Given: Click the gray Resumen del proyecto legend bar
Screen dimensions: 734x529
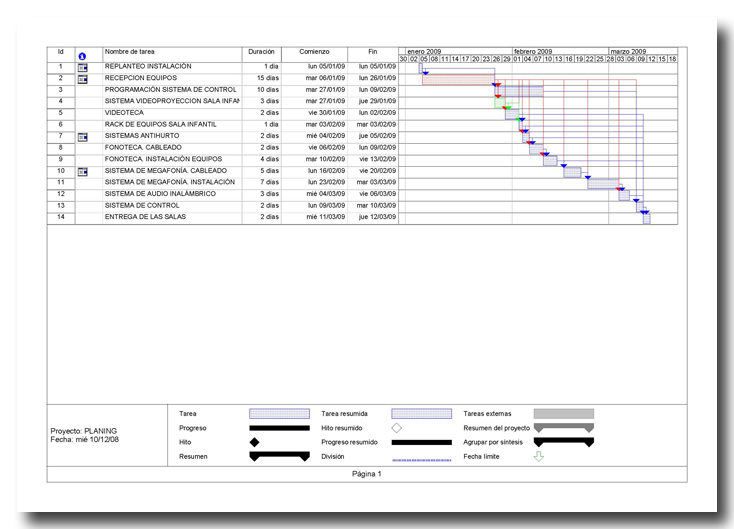Looking at the screenshot, I should coord(564,428).
